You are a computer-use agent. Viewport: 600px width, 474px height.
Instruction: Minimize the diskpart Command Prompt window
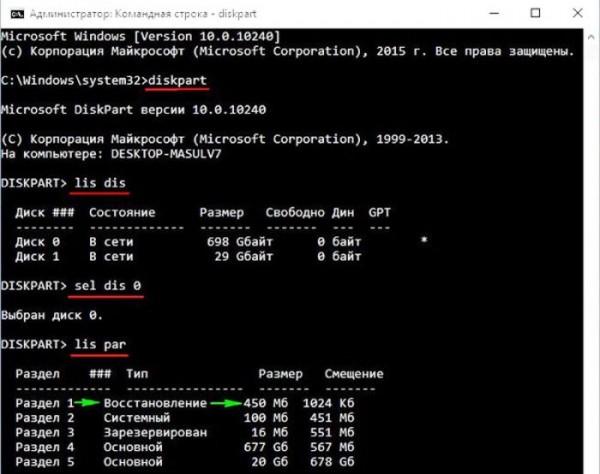(494, 13)
